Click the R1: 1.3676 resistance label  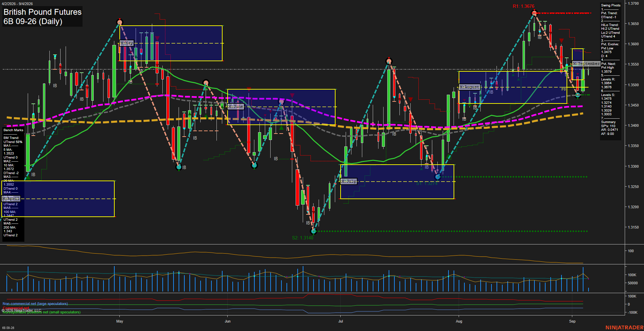[x=524, y=6]
